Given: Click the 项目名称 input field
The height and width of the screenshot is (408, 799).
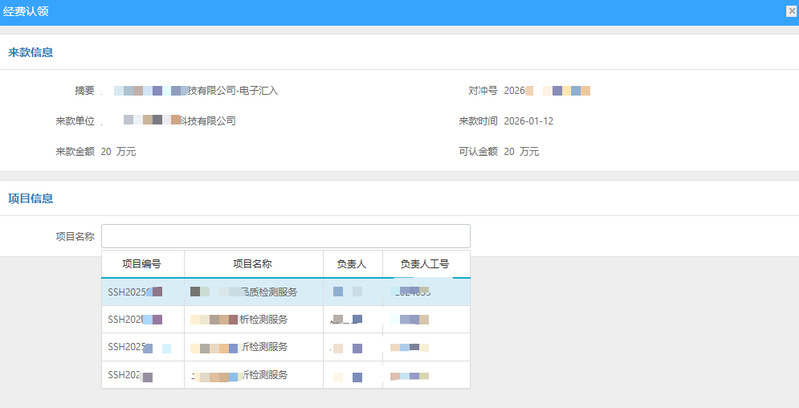Looking at the screenshot, I should pyautogui.click(x=285, y=236).
